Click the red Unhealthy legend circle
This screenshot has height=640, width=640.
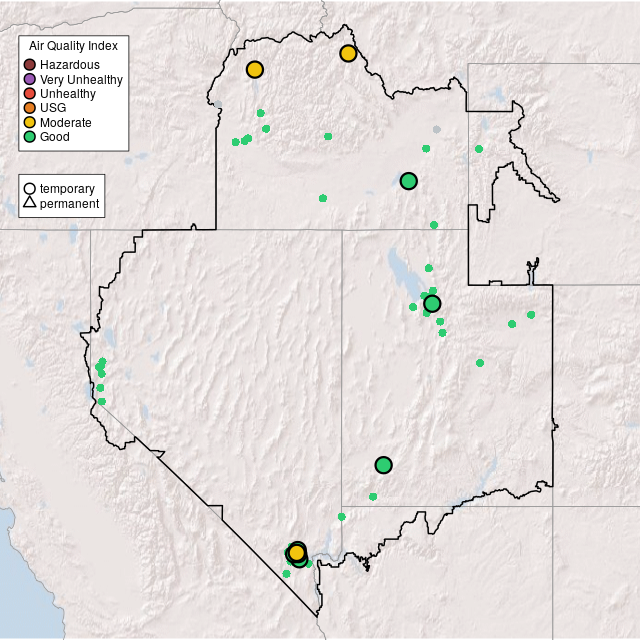(x=30, y=94)
